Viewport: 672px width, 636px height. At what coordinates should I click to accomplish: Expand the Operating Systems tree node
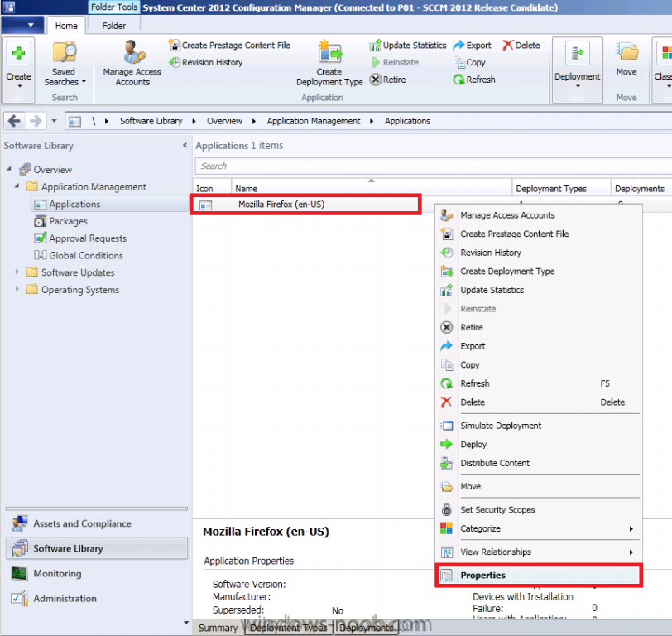[17, 289]
